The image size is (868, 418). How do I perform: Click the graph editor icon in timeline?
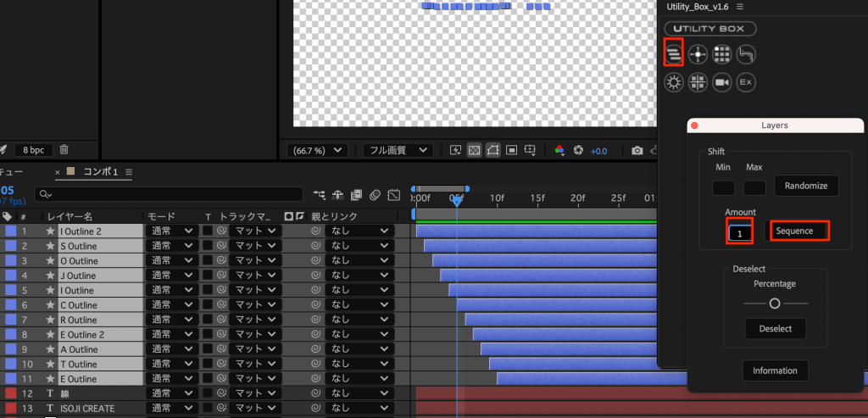393,194
